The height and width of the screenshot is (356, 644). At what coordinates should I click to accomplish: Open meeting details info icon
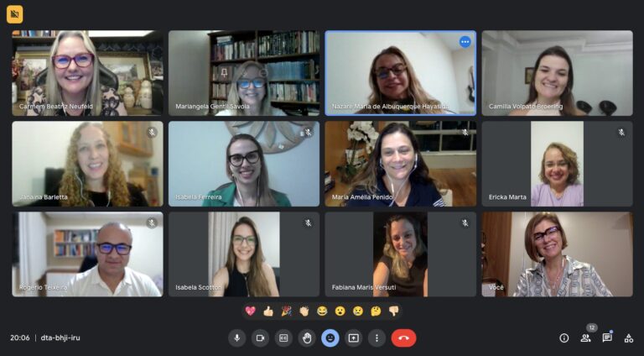[x=563, y=338]
